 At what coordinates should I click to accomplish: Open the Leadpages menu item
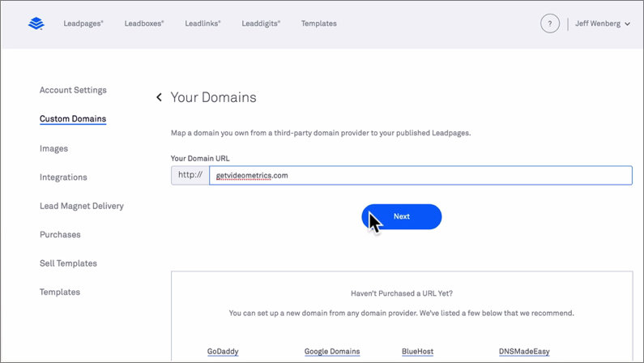[83, 23]
